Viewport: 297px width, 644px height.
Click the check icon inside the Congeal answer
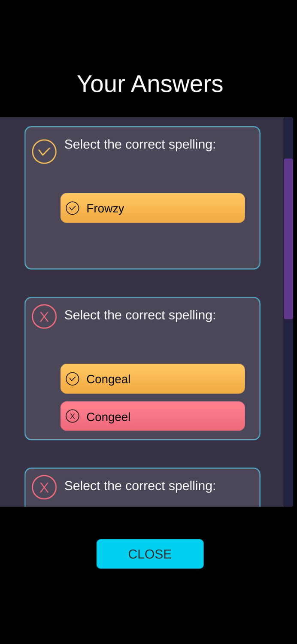click(73, 379)
